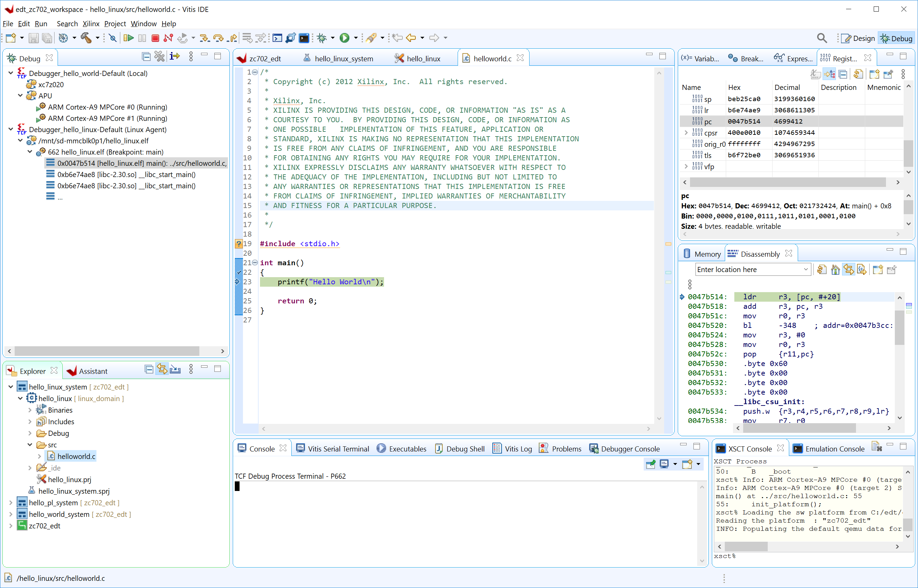Toggle Instruction Stepping Mode in Debug view
918x588 pixels.
(174, 57)
